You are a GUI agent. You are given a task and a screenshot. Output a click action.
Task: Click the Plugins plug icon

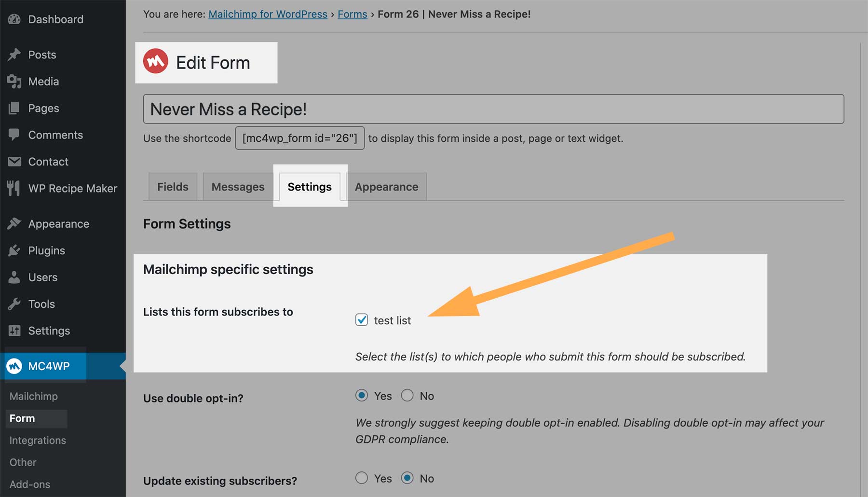tap(14, 250)
